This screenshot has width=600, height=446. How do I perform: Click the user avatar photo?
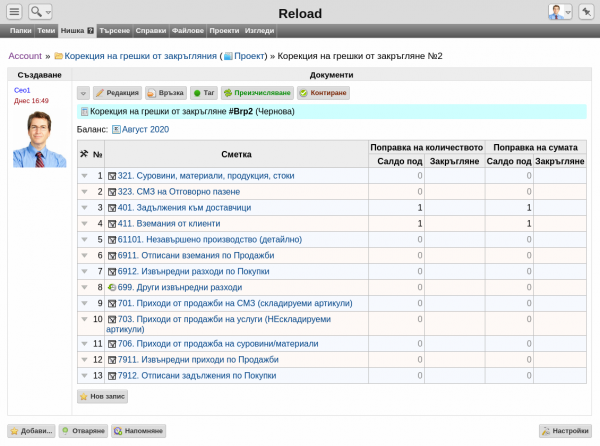click(39, 138)
